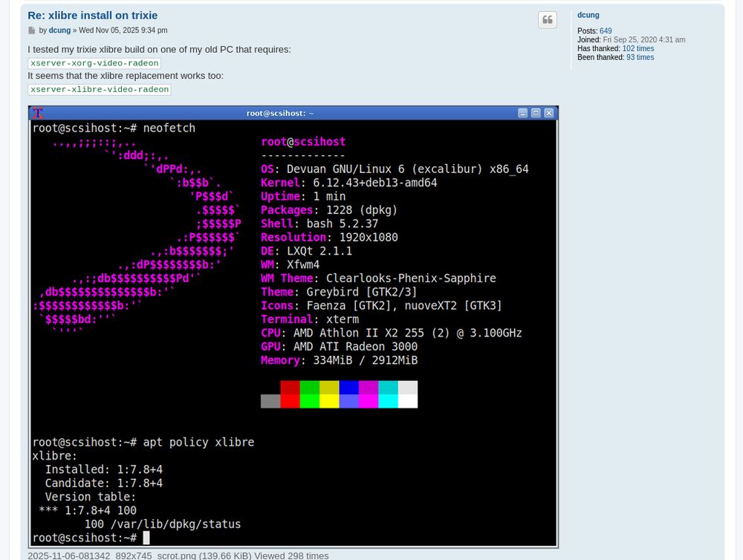Image resolution: width=743 pixels, height=560 pixels.
Task: Click the xterm icon in the terminal title bar
Action: 38,113
